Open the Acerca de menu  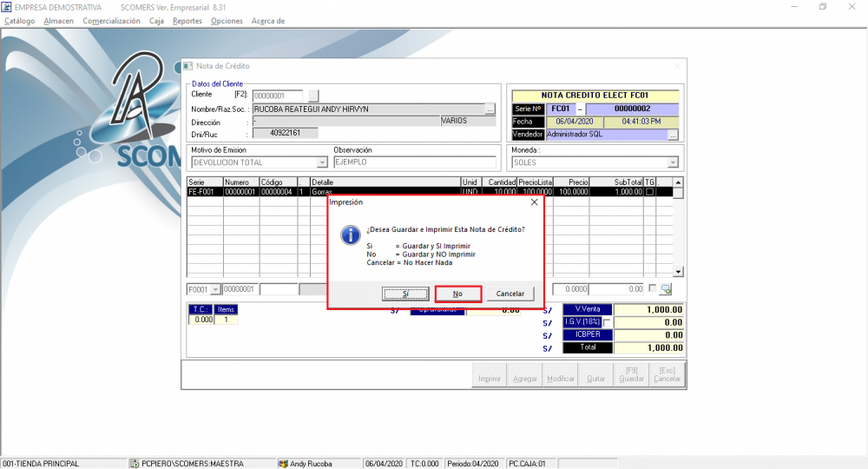[268, 21]
